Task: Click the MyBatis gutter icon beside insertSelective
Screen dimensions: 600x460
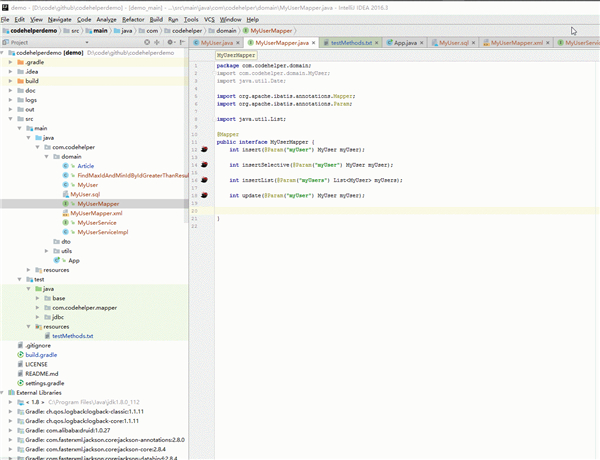Action: point(204,164)
